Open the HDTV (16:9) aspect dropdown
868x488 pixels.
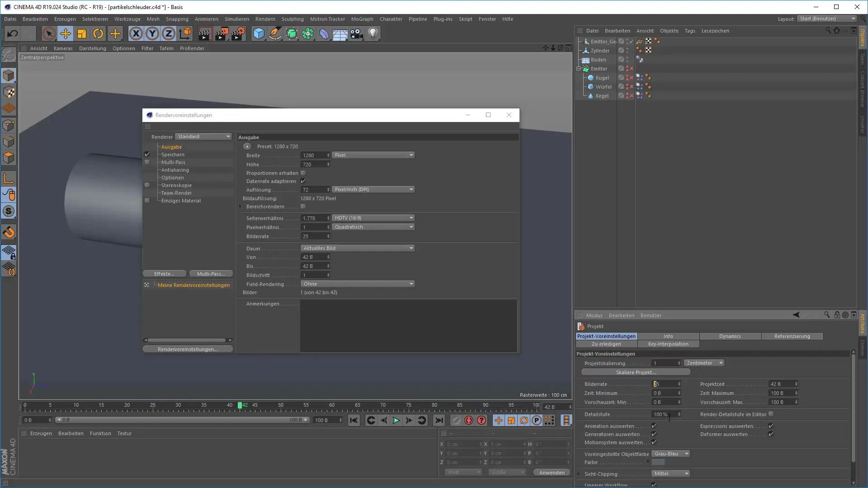(373, 218)
